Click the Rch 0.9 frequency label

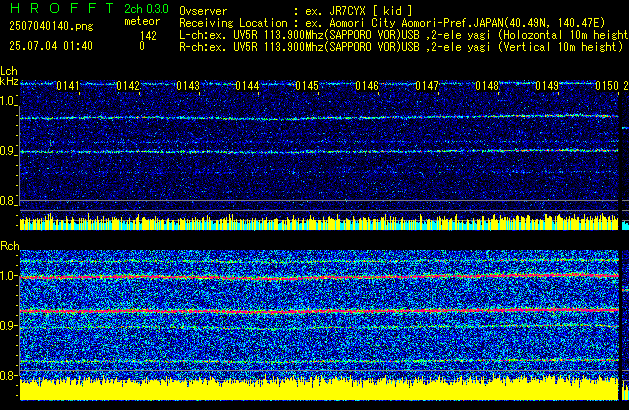(x=8, y=325)
